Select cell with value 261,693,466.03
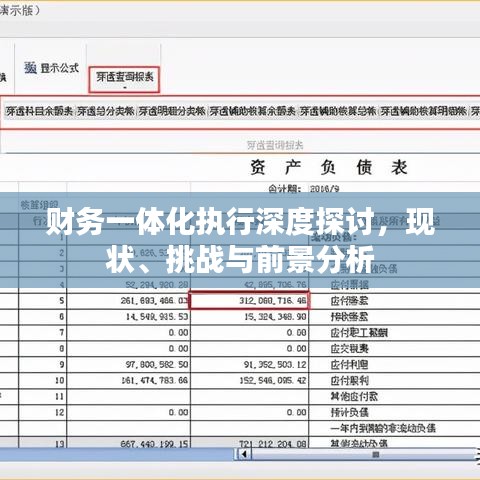480x480 pixels. click(x=129, y=301)
